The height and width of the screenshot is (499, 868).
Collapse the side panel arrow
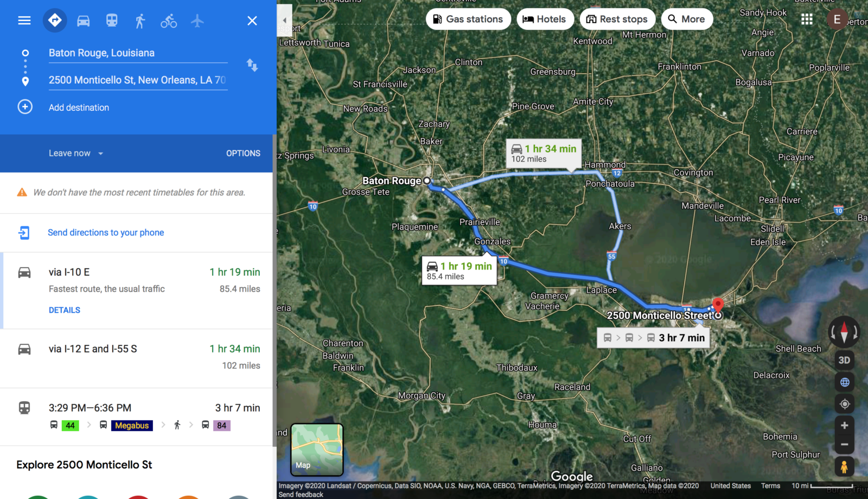pyautogui.click(x=285, y=20)
